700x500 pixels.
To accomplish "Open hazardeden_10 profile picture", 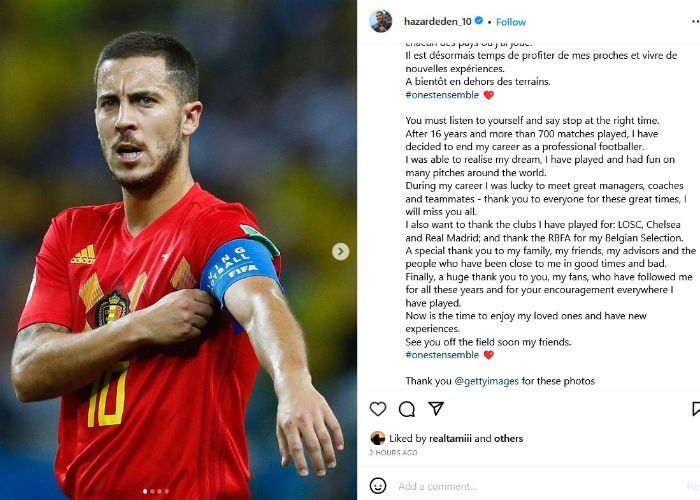I will (x=381, y=21).
